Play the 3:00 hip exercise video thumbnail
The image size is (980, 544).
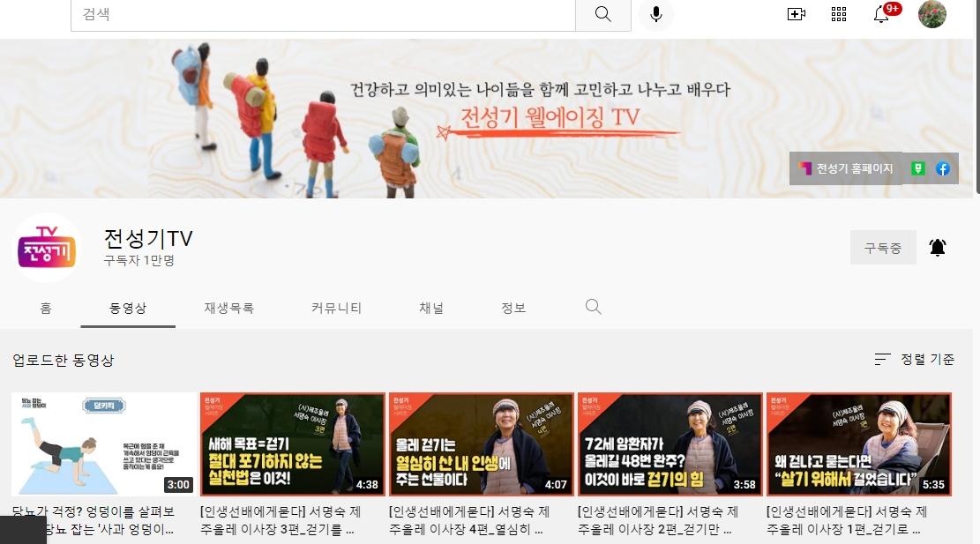pyautogui.click(x=104, y=444)
